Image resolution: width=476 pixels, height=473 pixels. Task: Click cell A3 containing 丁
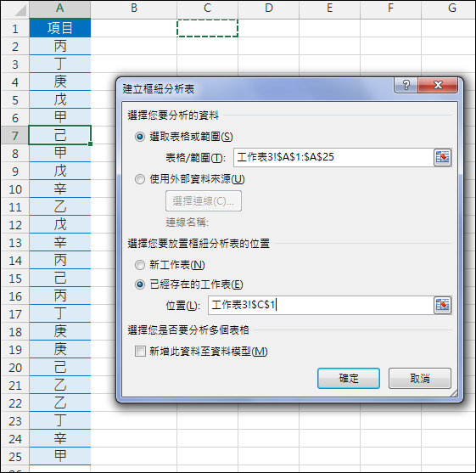click(x=59, y=64)
